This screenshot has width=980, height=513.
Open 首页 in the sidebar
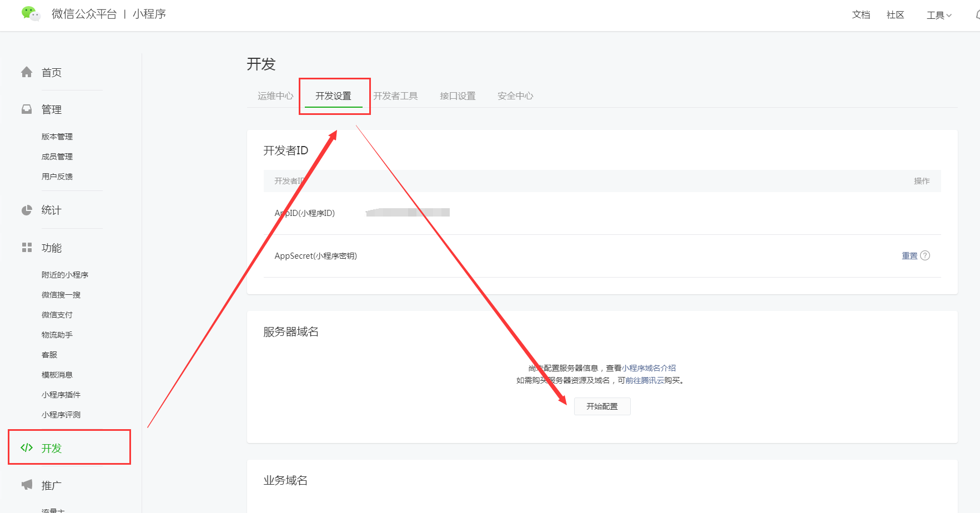(x=52, y=73)
